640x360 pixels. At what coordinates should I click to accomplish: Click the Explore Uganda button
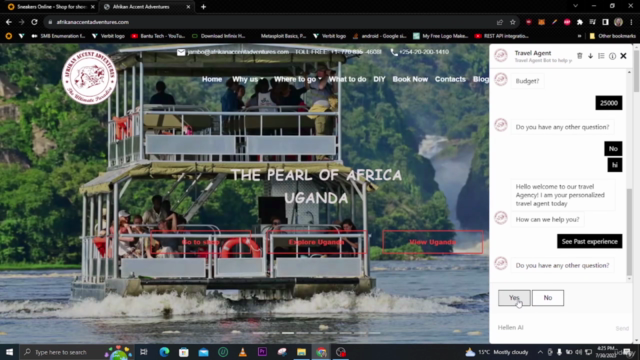coord(316,242)
